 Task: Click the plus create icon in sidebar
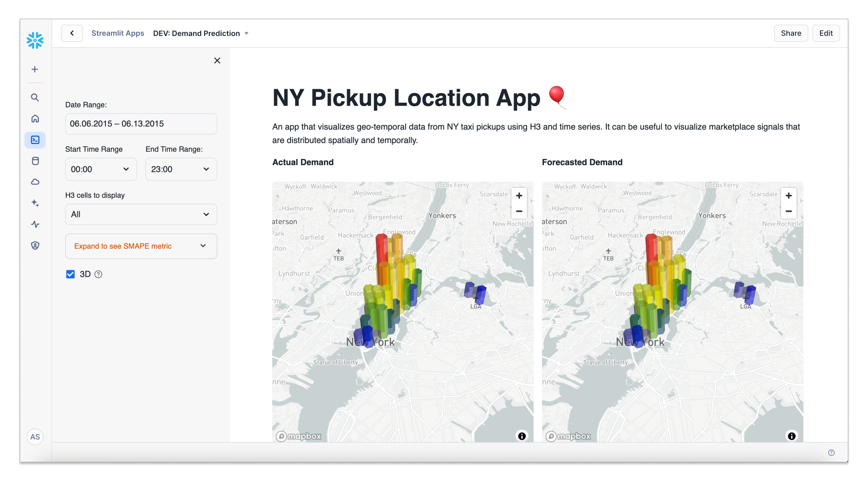point(35,70)
